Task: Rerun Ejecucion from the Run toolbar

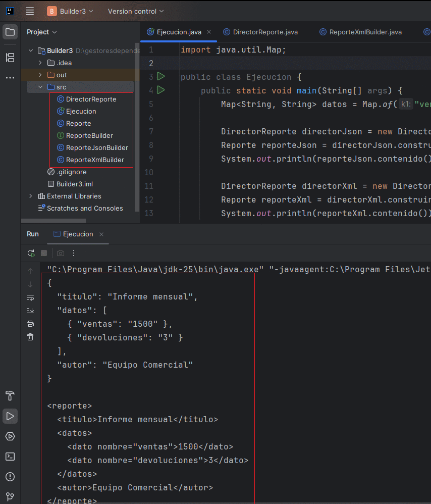Action: tap(31, 253)
